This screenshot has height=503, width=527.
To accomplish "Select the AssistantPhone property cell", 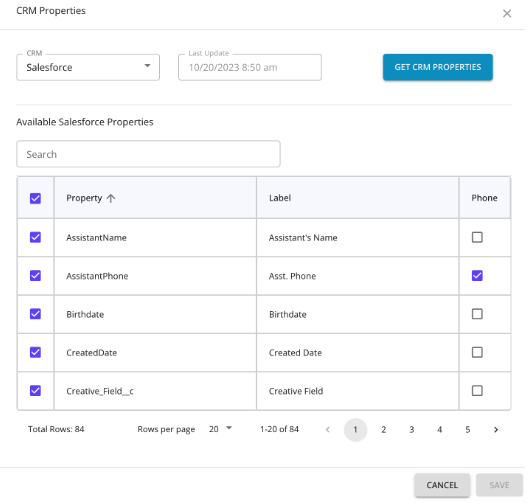I will 155,276.
